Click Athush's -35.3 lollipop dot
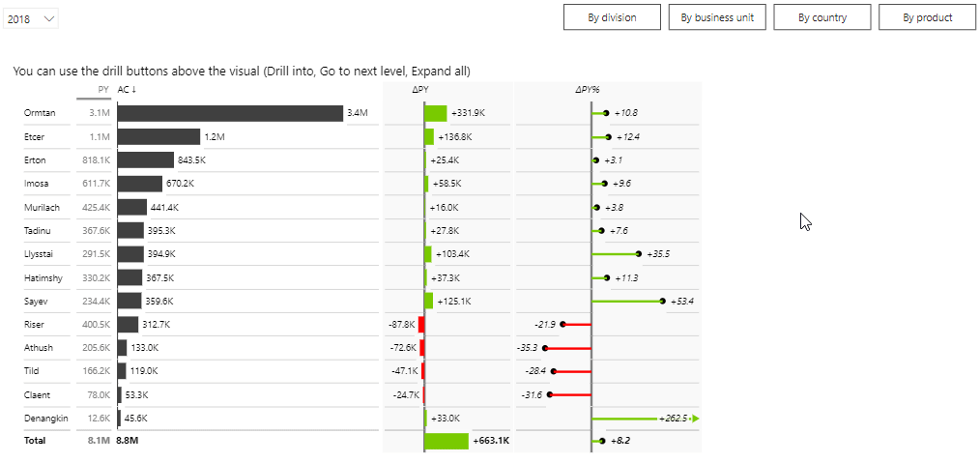This screenshot has height=463, width=980. (x=545, y=348)
